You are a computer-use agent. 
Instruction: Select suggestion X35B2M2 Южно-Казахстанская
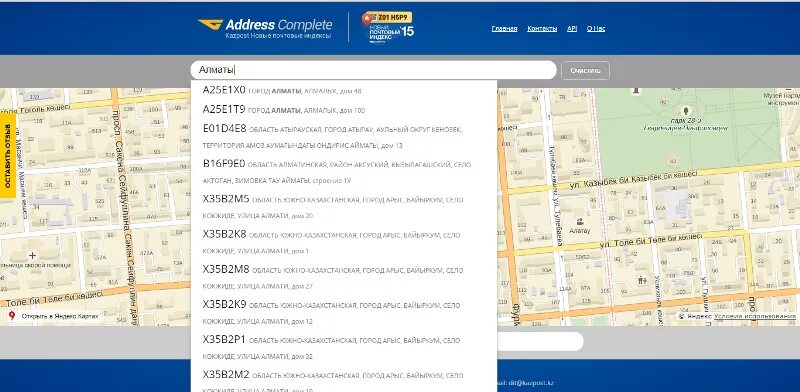(x=344, y=379)
